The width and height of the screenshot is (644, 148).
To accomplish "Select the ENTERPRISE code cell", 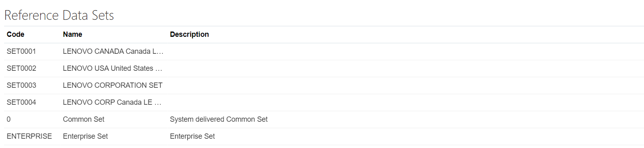I will click(29, 136).
